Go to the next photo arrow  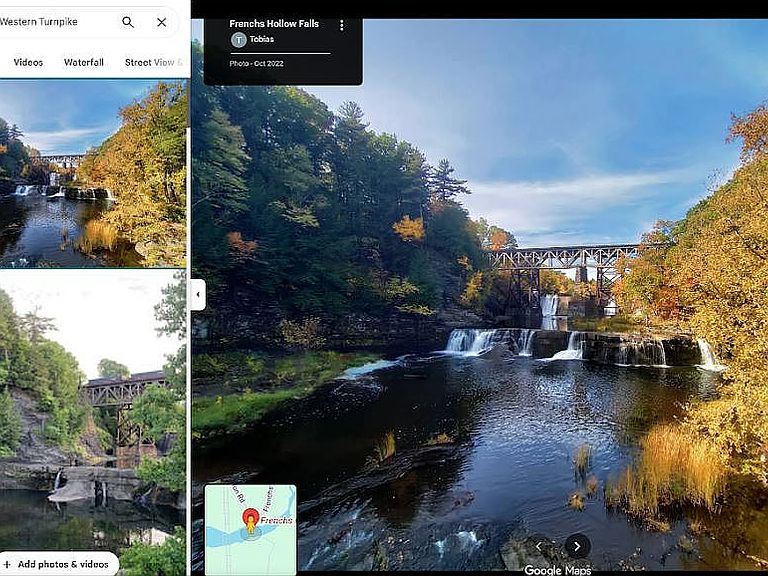[577, 546]
